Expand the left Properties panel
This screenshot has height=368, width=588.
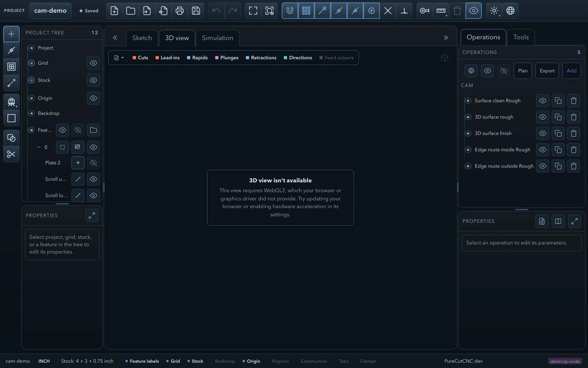[92, 216]
